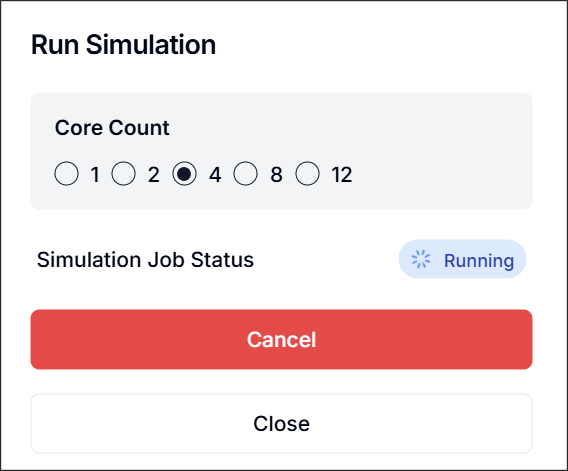
Task: Click the Simulation Job Status label
Action: [x=145, y=260]
